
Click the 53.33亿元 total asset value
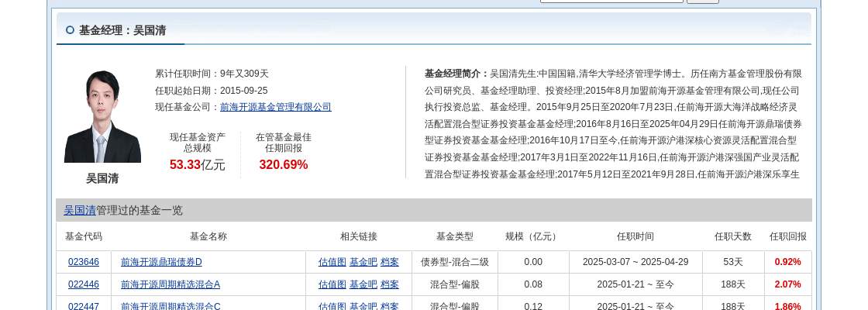pyautogui.click(x=198, y=164)
